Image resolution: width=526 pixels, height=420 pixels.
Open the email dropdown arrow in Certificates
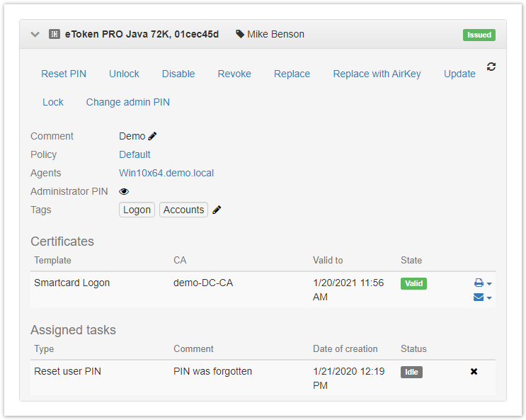point(489,298)
